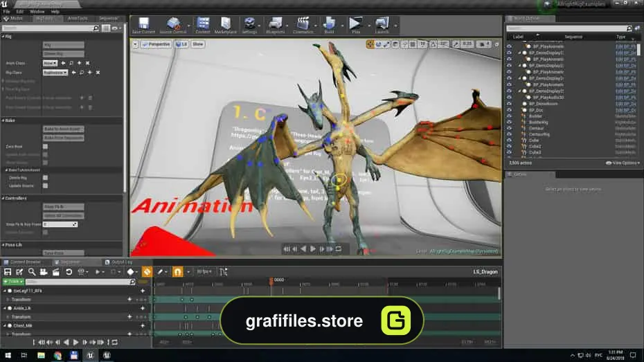Click the Lit view mode button
Screen dimensions: 644x362
pos(181,44)
